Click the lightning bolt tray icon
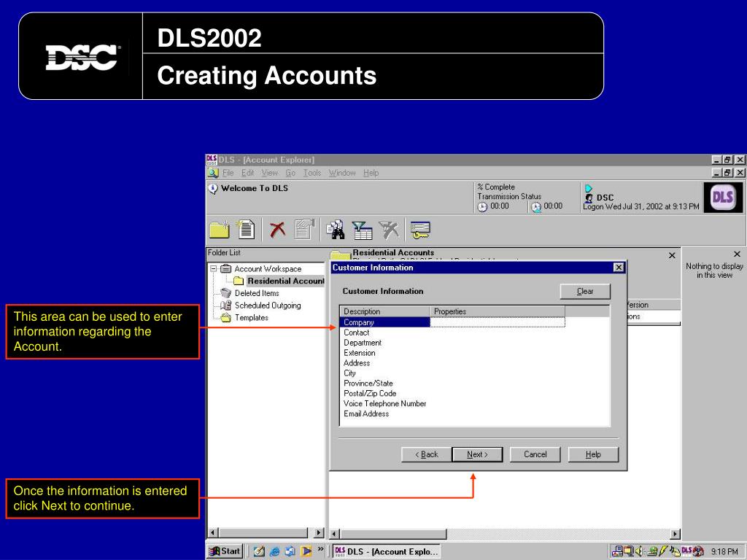Image resolution: width=747 pixels, height=560 pixels. click(x=662, y=551)
